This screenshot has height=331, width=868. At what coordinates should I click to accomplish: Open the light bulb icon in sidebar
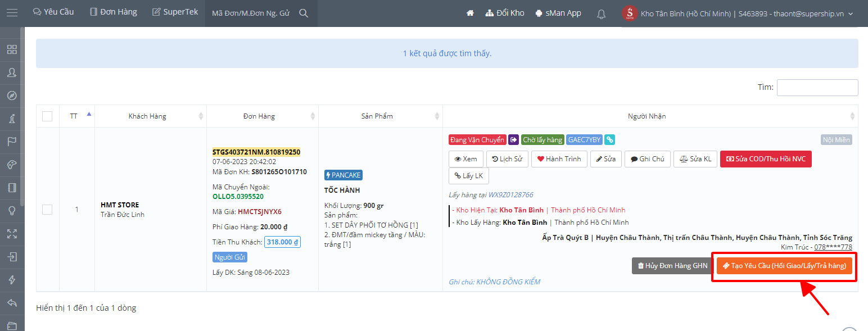point(12,211)
